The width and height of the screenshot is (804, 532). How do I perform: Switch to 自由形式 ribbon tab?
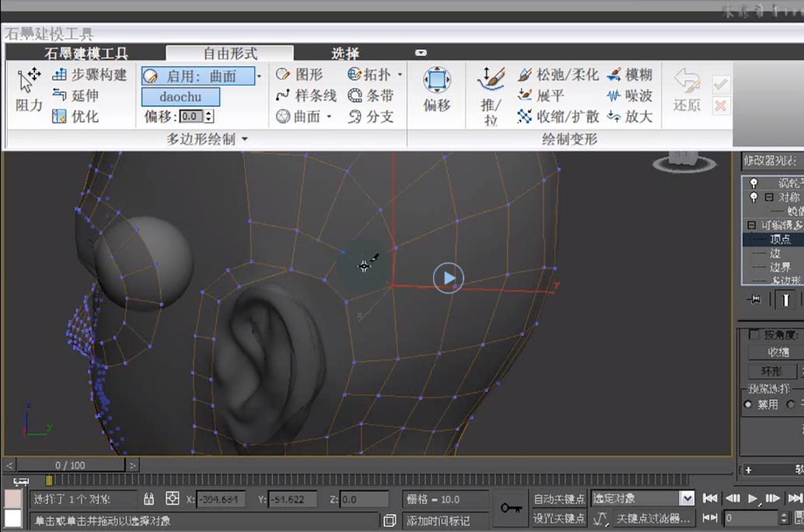(229, 53)
